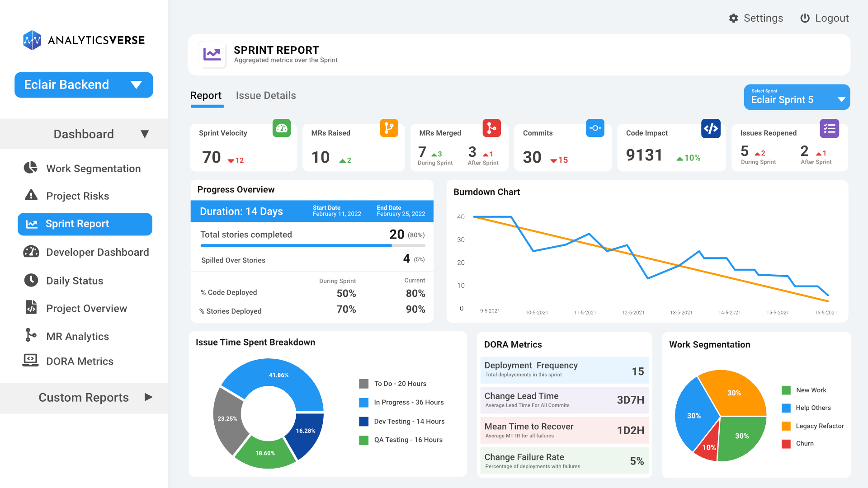868x488 pixels.
Task: Switch to the Issue Details tab
Action: [266, 96]
